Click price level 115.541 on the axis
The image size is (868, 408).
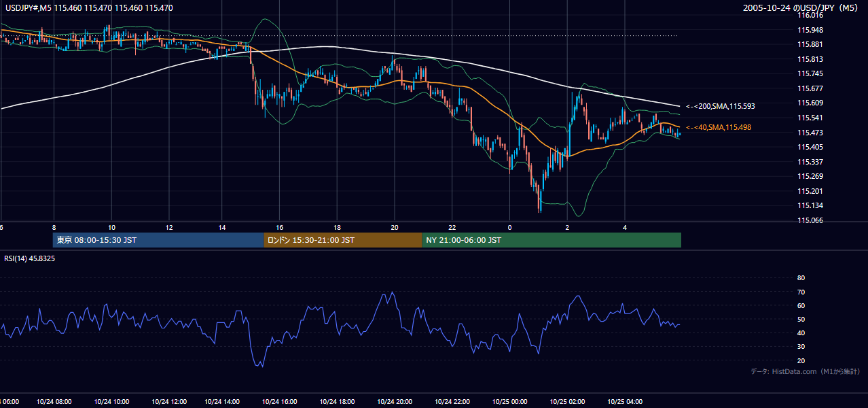point(810,118)
